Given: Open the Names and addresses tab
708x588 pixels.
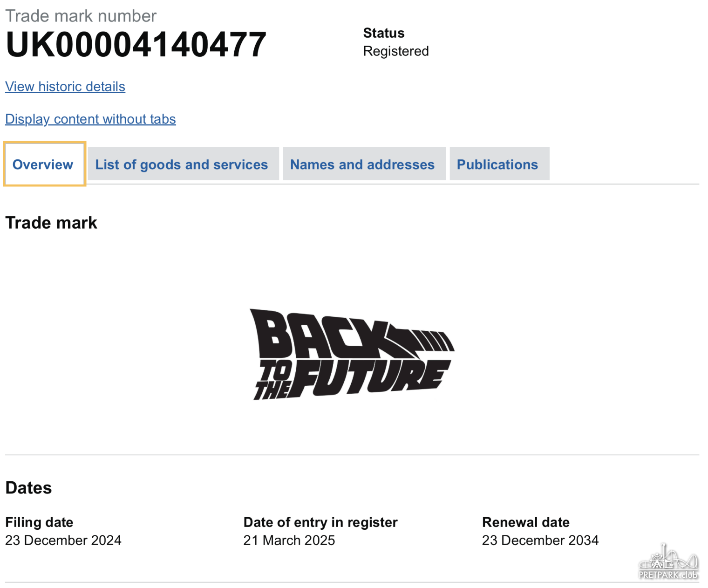Looking at the screenshot, I should (x=362, y=164).
